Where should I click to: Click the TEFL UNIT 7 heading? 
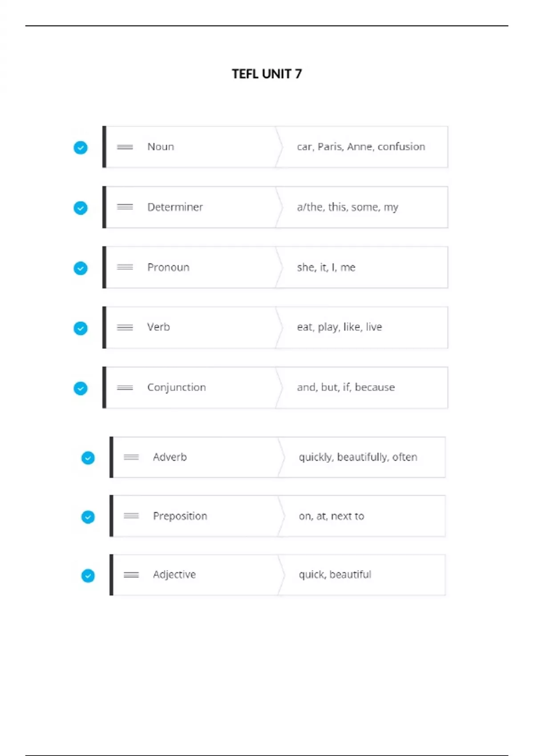(x=267, y=74)
